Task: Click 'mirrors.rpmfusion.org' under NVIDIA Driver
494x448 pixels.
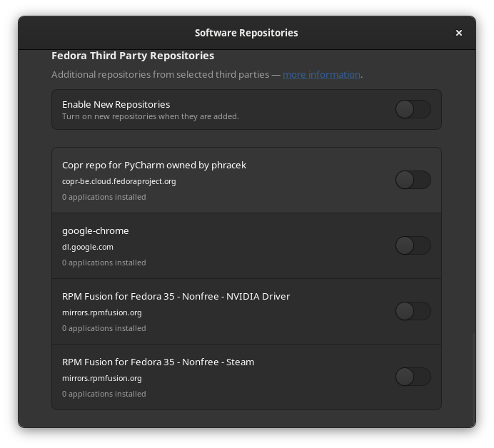Action: pyautogui.click(x=102, y=313)
